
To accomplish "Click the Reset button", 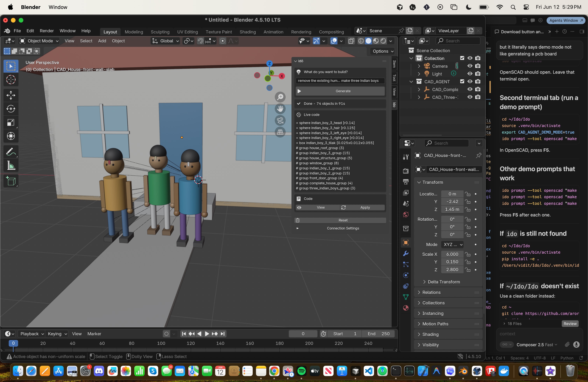I will 340,220.
